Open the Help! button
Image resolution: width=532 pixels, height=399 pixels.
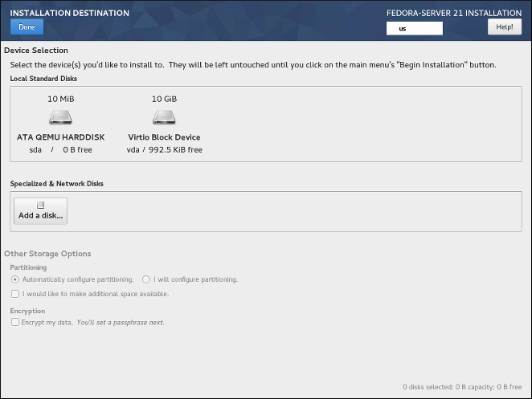tap(505, 26)
